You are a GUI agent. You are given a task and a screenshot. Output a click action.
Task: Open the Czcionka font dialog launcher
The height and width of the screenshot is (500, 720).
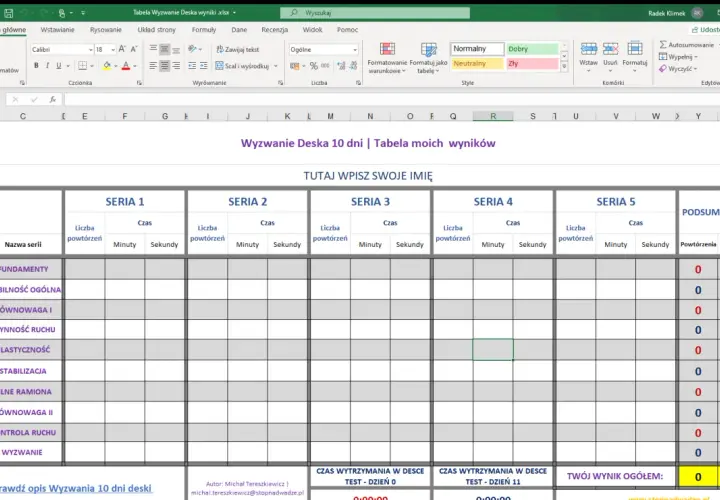click(x=139, y=83)
